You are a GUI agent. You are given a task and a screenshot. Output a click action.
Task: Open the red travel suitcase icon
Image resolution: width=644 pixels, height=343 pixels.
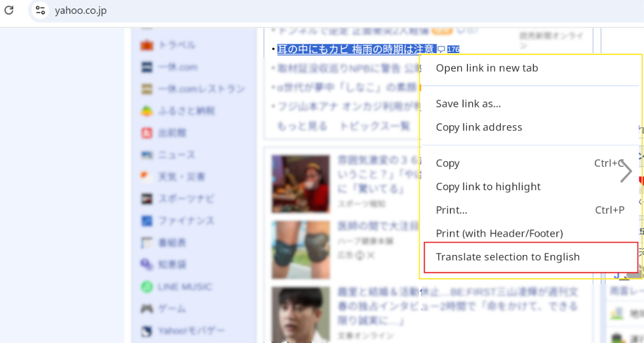pyautogui.click(x=147, y=45)
